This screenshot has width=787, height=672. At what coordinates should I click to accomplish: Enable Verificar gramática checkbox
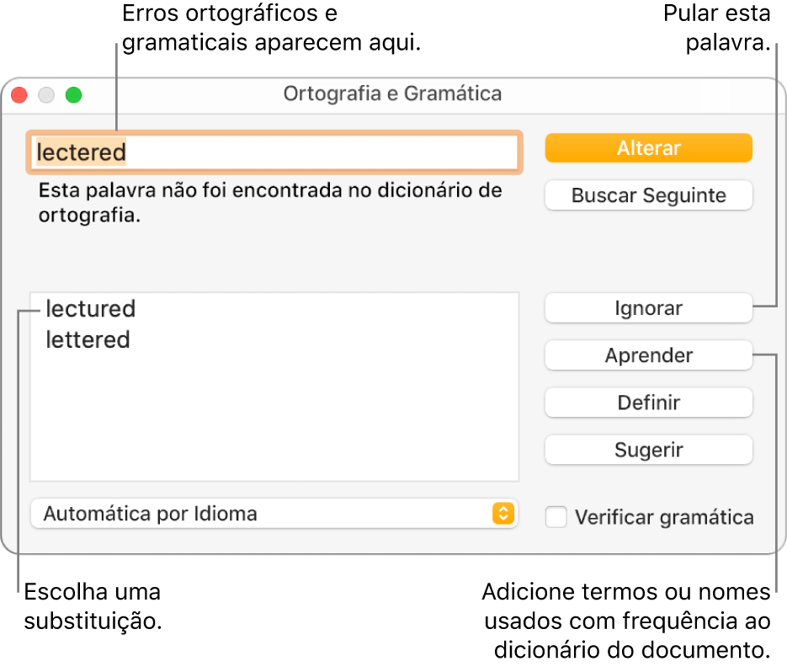tap(556, 517)
